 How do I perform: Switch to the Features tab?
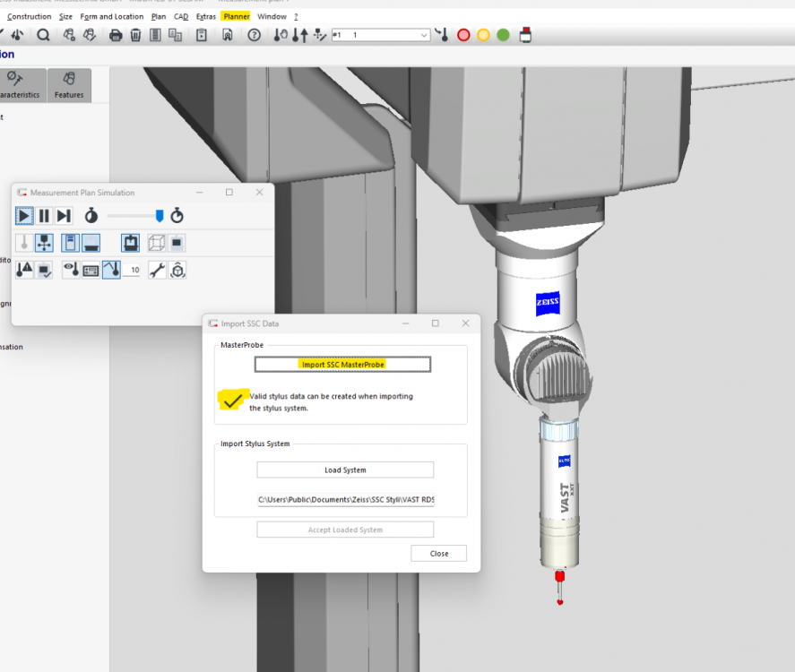click(x=69, y=86)
